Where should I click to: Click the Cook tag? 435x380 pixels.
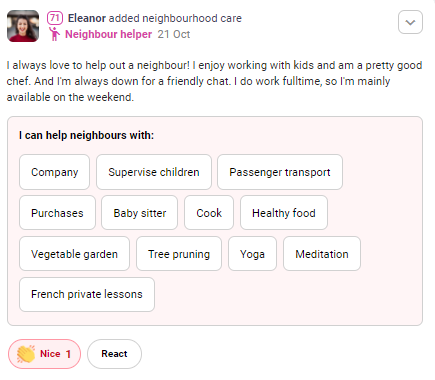(x=209, y=213)
